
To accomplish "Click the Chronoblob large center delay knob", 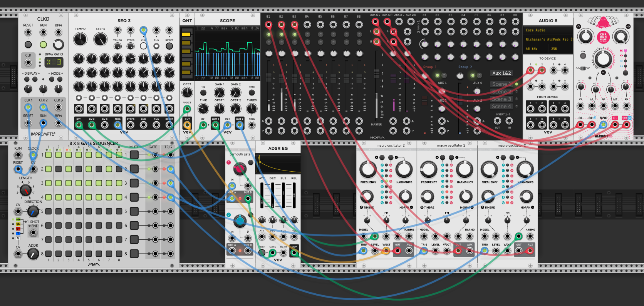I will (x=602, y=59).
